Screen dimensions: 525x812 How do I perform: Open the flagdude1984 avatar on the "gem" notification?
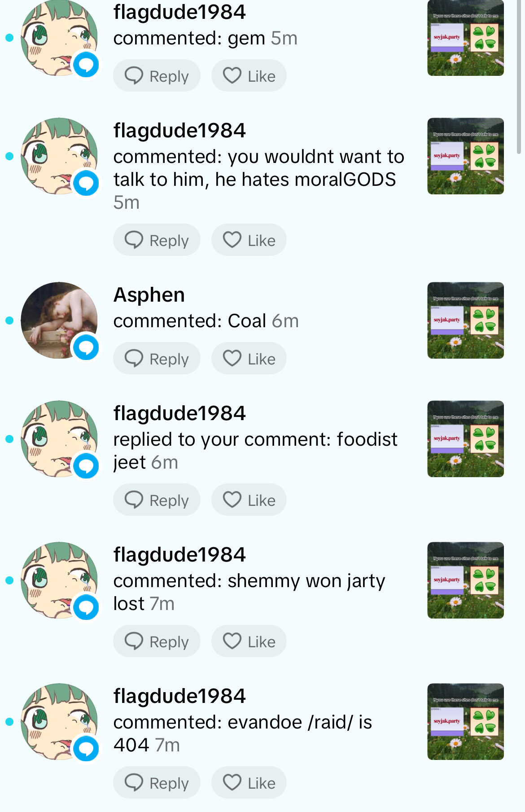tap(59, 38)
